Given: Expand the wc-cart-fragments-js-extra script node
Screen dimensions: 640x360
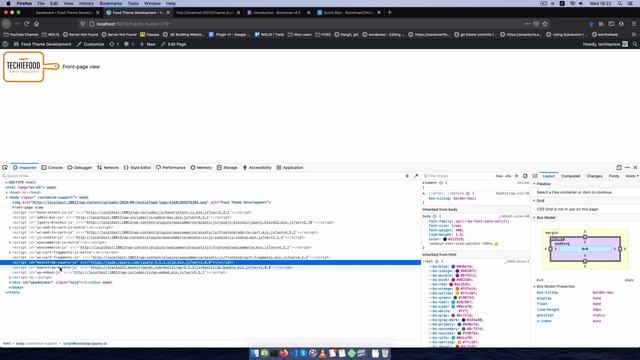Looking at the screenshot, I should pyautogui.click(x=10, y=252).
